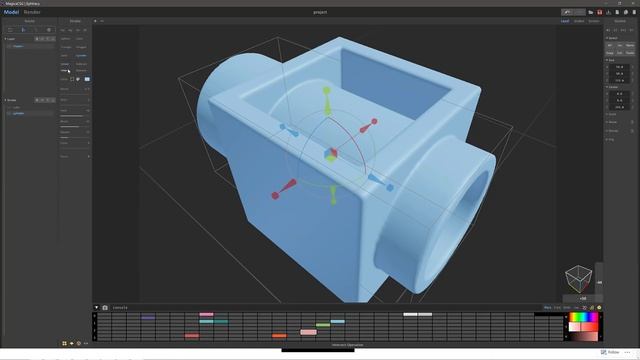The image size is (640, 360).
Task: Click the Follow button at bottom right
Action: (610, 352)
